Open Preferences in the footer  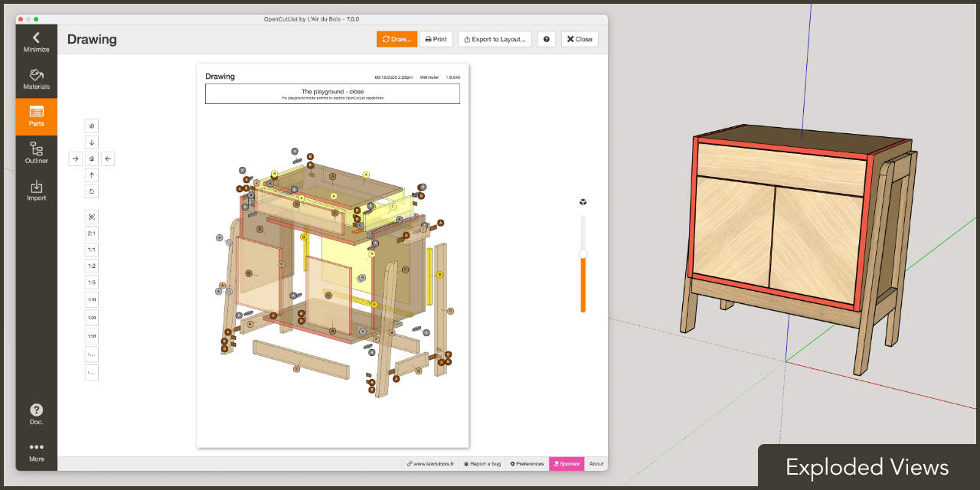click(x=527, y=464)
